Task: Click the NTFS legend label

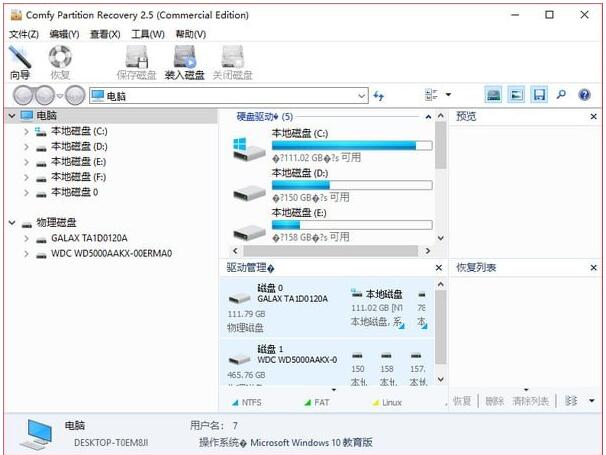Action: click(x=252, y=403)
